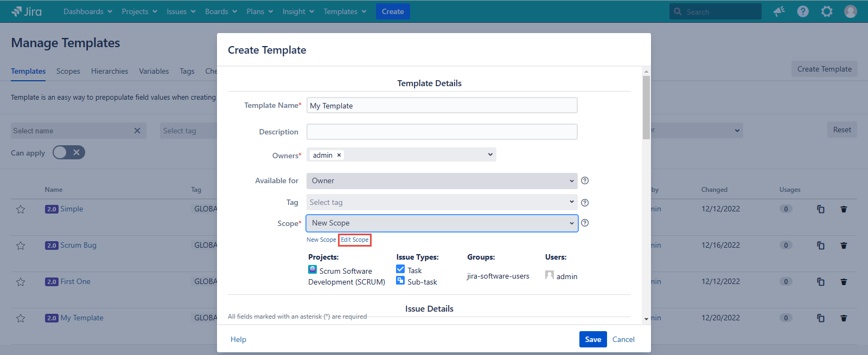868x355 pixels.
Task: Open the Available for dropdown
Action: click(x=442, y=181)
